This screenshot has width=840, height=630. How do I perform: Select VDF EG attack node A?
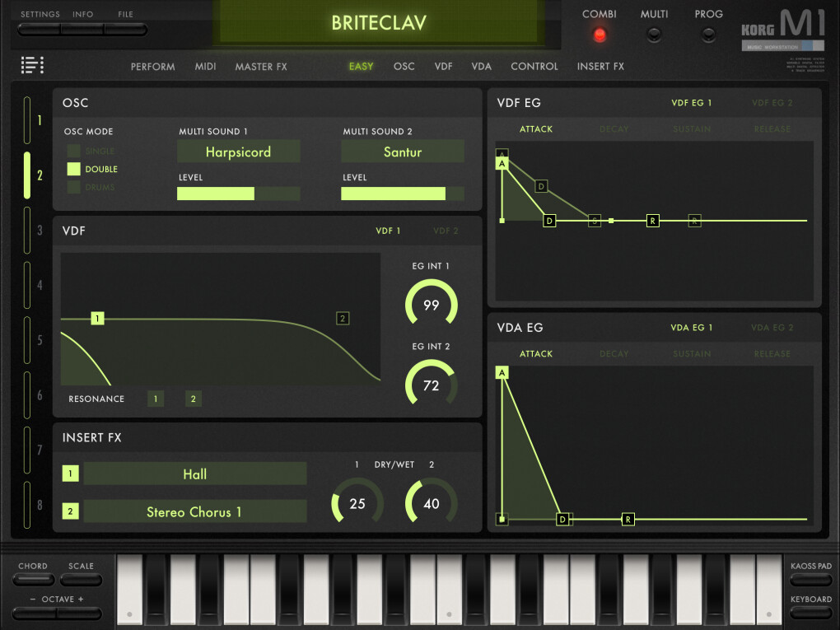click(502, 163)
